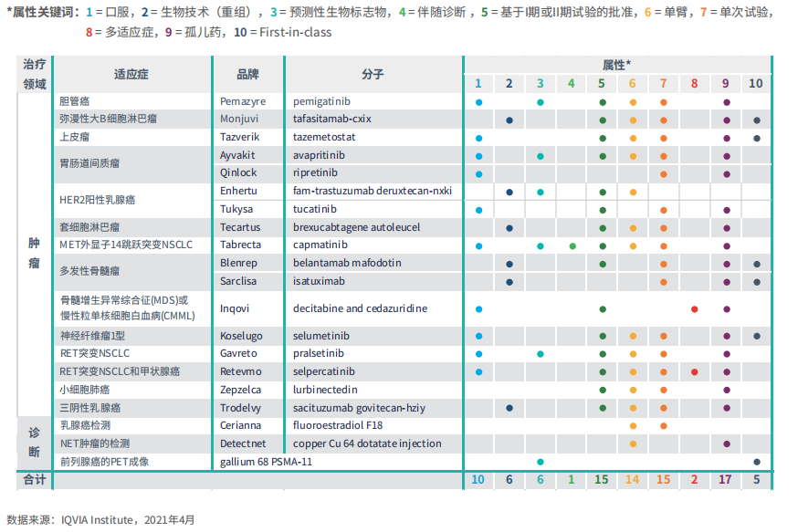Click the tafasitamab-cxix molecule name
Image resolution: width=798 pixels, height=532 pixels.
point(332,119)
